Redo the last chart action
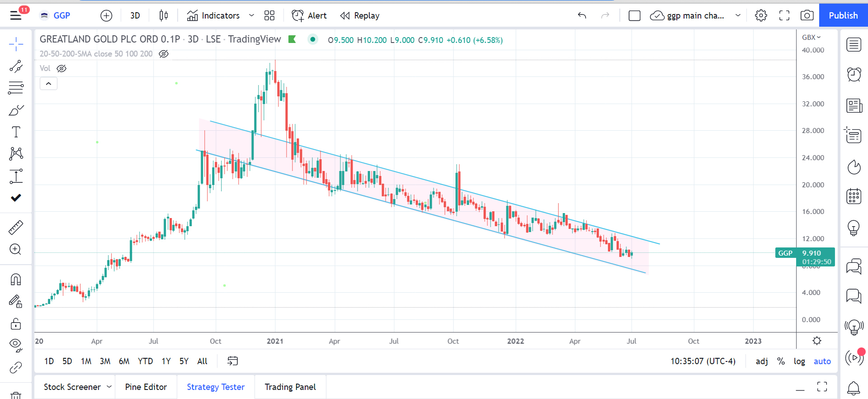Viewport: 868px width, 399px height. pyautogui.click(x=605, y=15)
